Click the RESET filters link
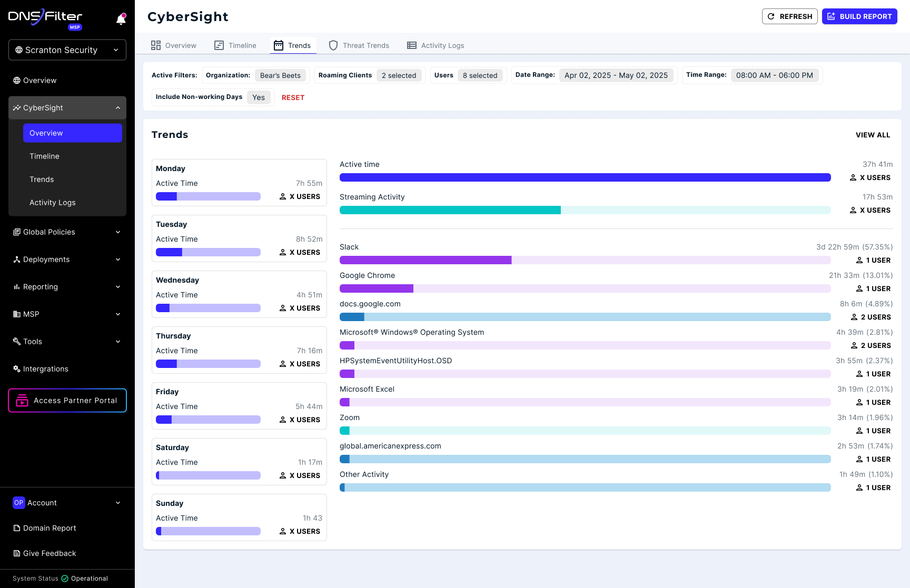Screen dimensions: 910x588 (x=293, y=97)
